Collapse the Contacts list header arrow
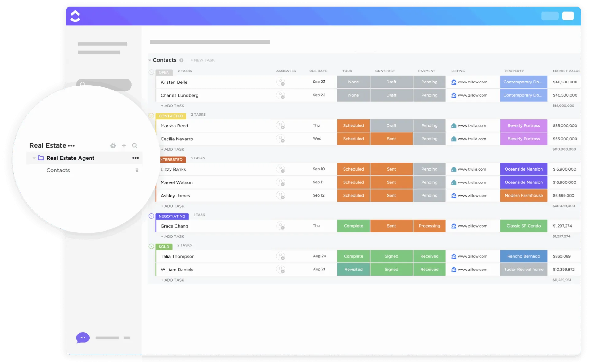The image size is (589, 364). (x=150, y=60)
